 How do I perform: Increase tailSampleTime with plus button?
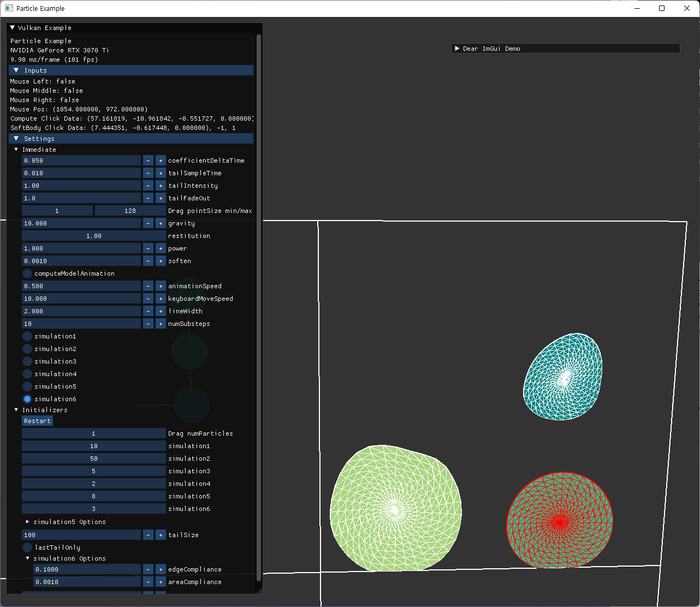pyautogui.click(x=161, y=173)
